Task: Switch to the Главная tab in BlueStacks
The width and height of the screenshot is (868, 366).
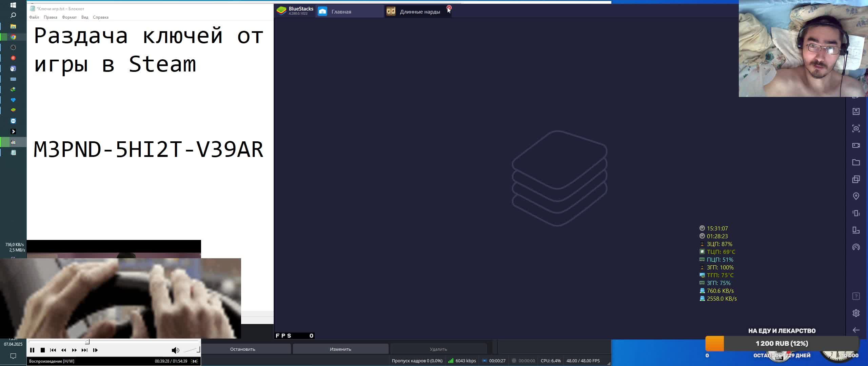Action: [341, 12]
